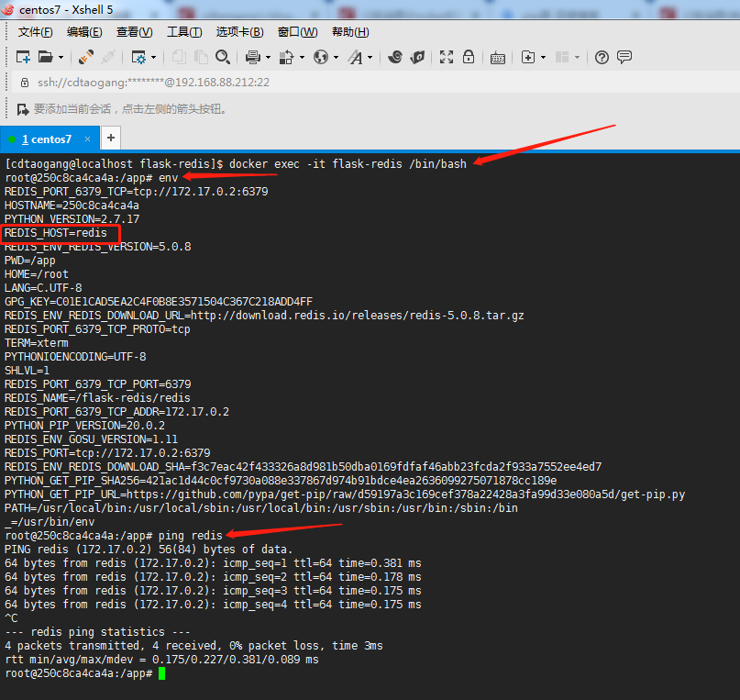Image resolution: width=740 pixels, height=700 pixels.
Task: Open the 文件(F) menu
Action: pos(36,32)
